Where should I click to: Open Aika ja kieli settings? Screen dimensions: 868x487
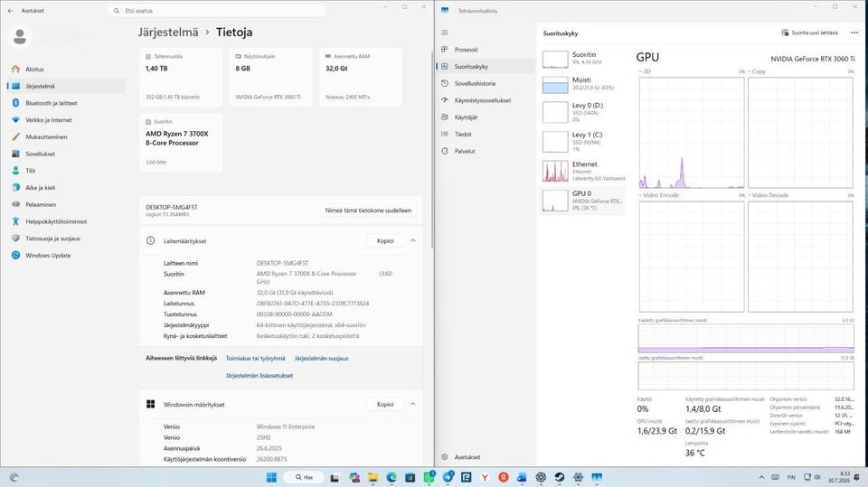tap(40, 188)
